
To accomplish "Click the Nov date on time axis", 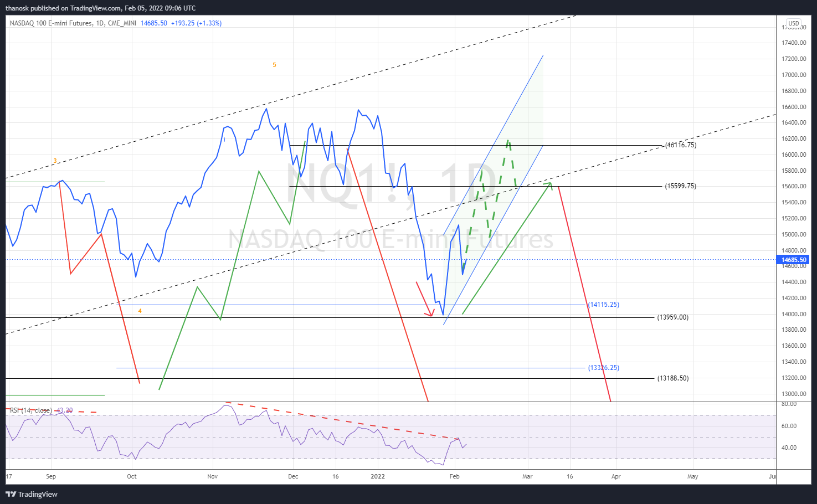I will click(x=213, y=476).
